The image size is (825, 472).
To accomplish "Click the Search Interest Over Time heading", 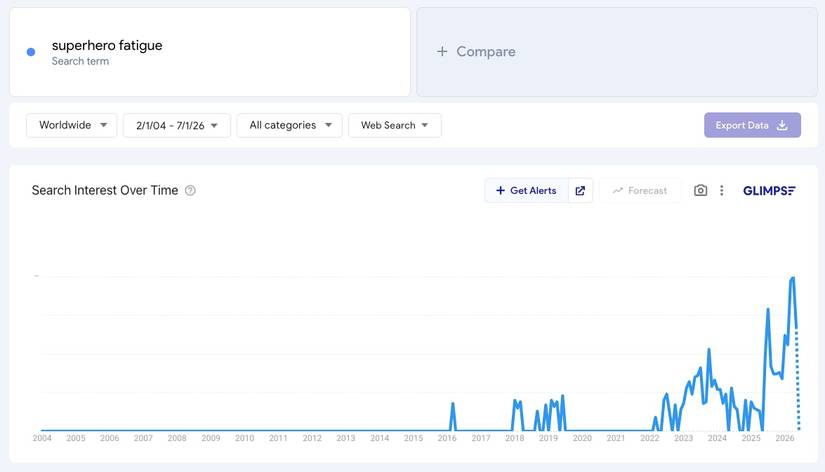I will point(105,190).
